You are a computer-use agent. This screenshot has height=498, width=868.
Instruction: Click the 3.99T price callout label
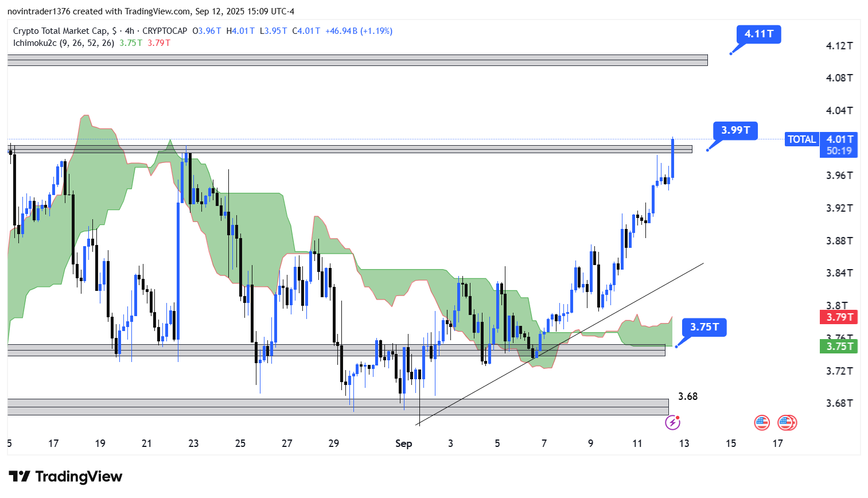[735, 130]
